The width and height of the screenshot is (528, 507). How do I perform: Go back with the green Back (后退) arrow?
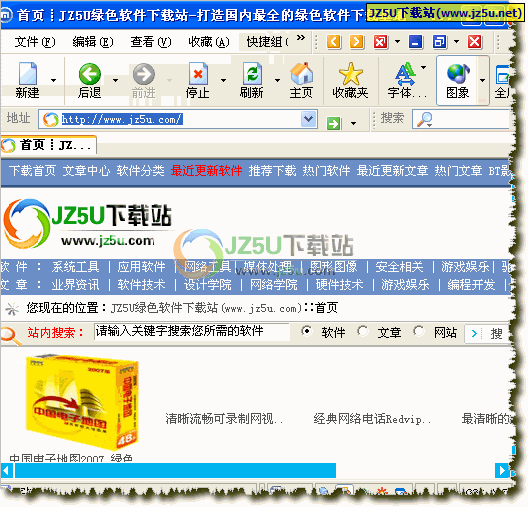coord(90,74)
